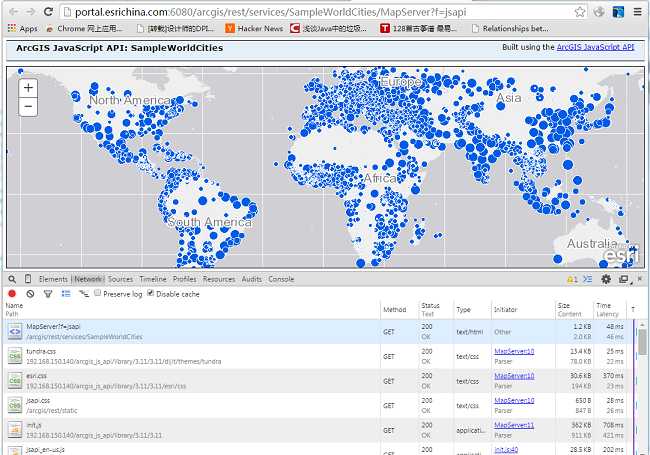
Task: Select the MapServer?f=jsapi request row
Action: (318, 332)
